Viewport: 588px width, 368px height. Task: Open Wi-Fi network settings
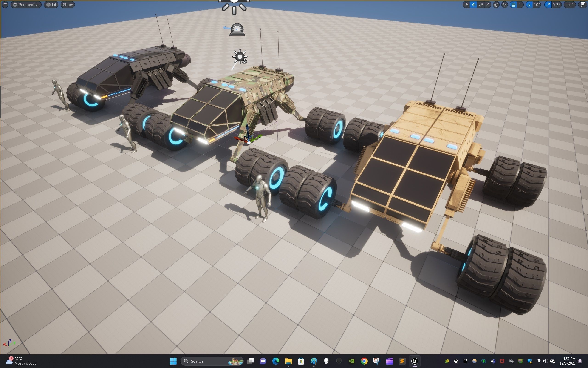tap(539, 361)
